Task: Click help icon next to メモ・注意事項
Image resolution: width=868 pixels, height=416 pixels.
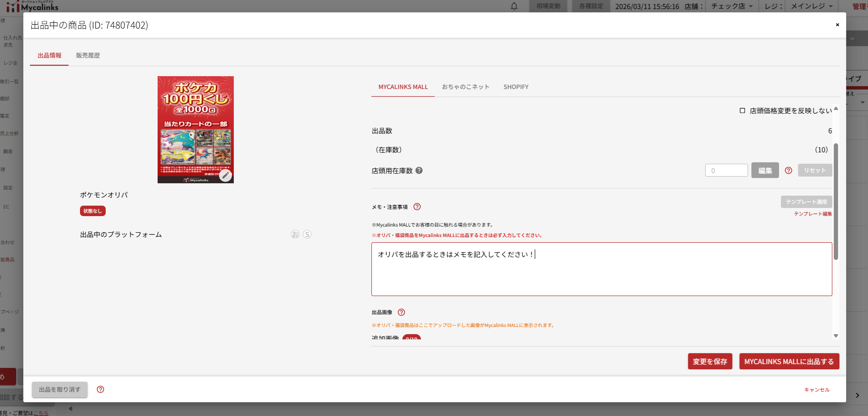Action: [x=417, y=207]
